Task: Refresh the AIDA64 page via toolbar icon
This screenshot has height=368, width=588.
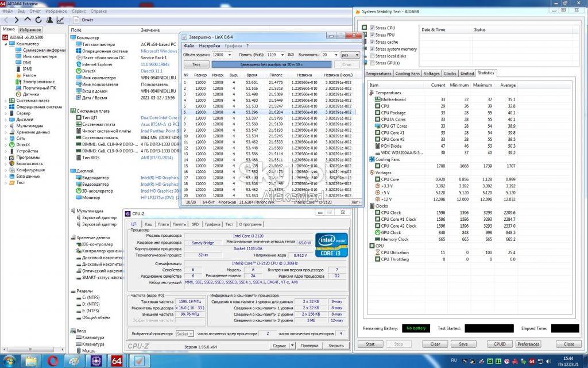Action: 38,20
